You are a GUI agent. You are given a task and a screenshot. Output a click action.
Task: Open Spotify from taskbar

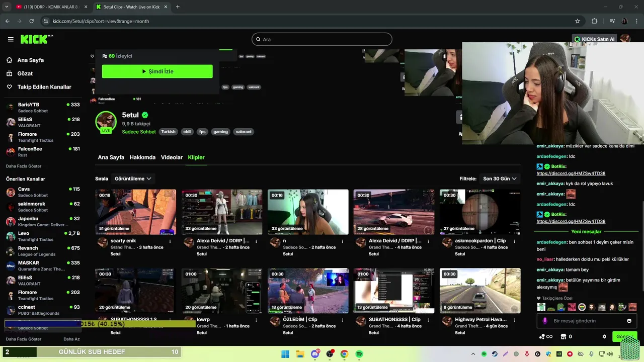tap(359, 354)
